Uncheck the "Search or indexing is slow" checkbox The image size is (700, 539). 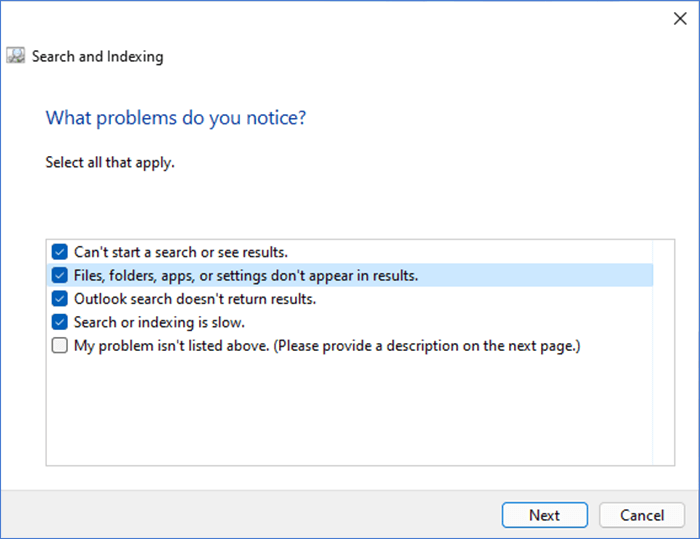[x=60, y=322]
